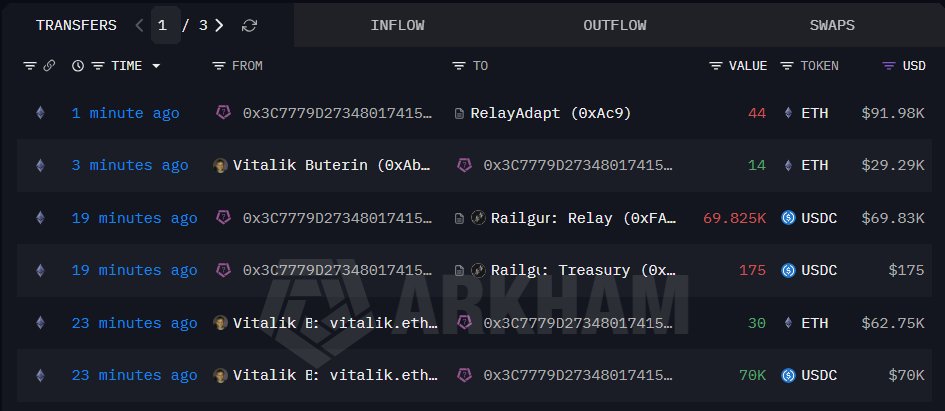Click the page number 1 field
The image size is (945, 411).
pyautogui.click(x=165, y=25)
